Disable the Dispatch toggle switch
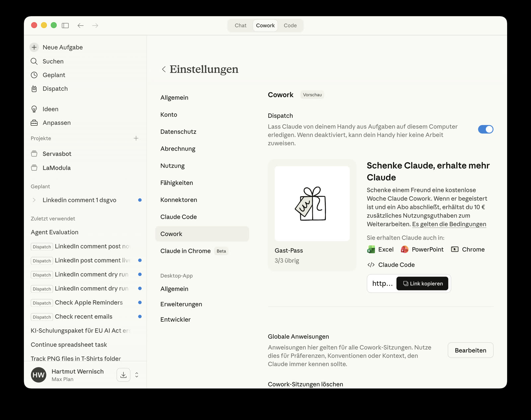Screen dimensions: 531x420 pos(486,129)
